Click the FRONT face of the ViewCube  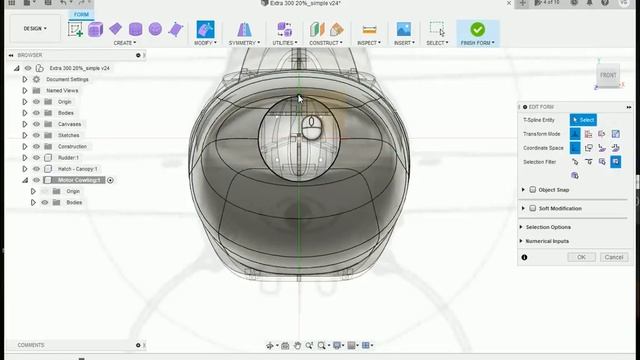pos(608,75)
